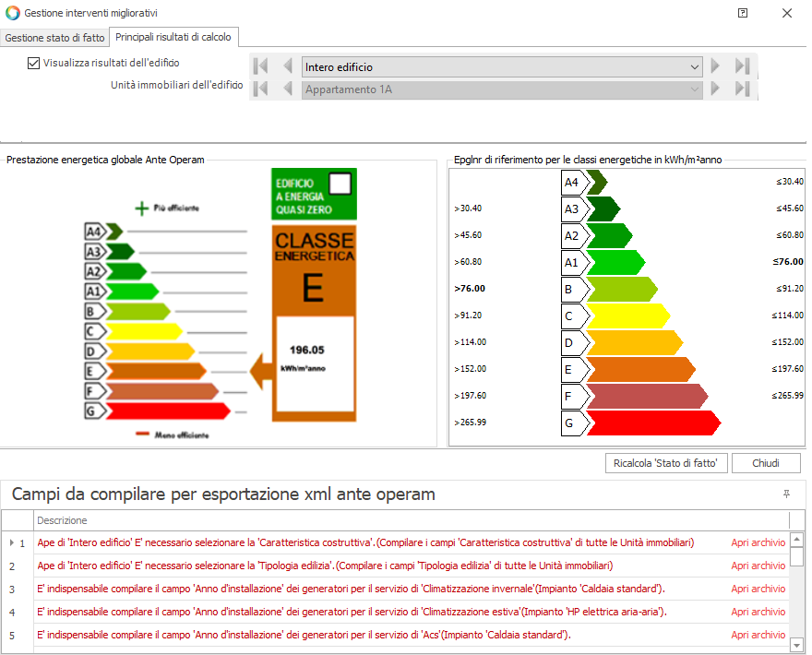This screenshot has height=655, width=812.
Task: Uncheck Visualizza risultati dell'edificio
Action: click(x=34, y=64)
